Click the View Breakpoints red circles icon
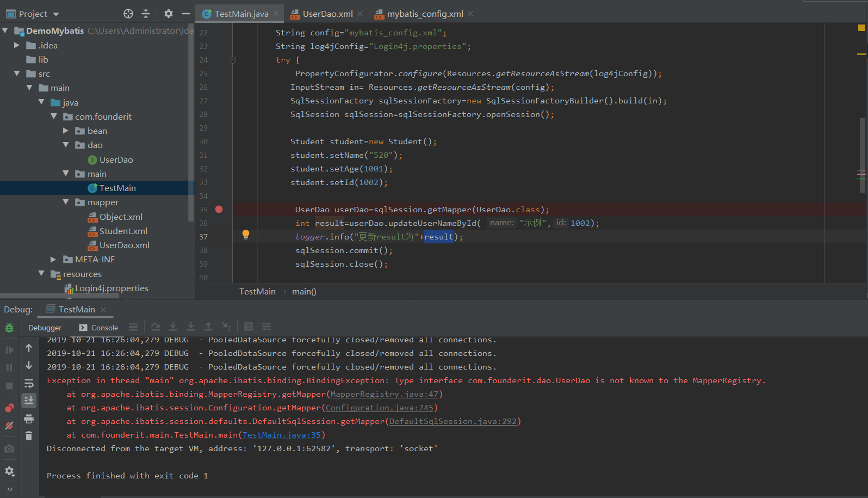Screen dimensions: 868x498 pos(9,408)
